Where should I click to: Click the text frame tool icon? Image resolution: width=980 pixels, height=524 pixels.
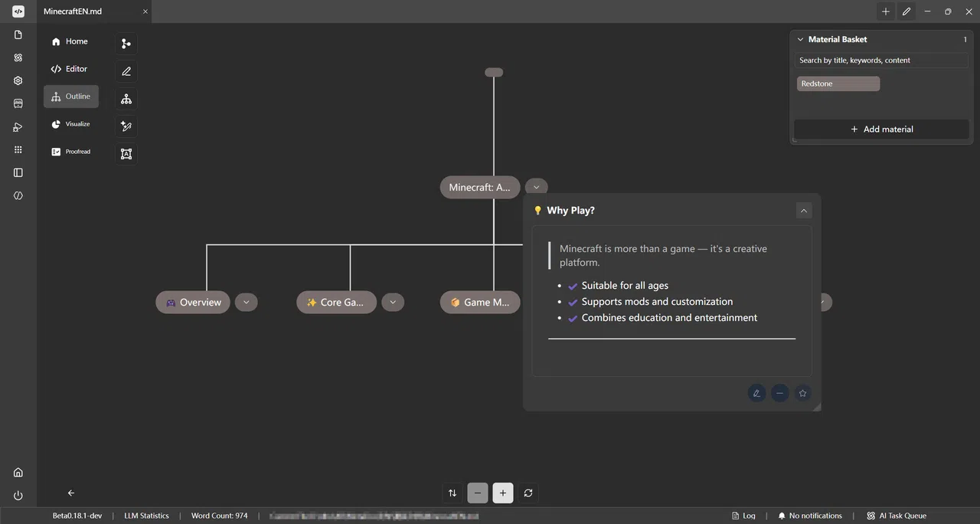click(x=126, y=154)
